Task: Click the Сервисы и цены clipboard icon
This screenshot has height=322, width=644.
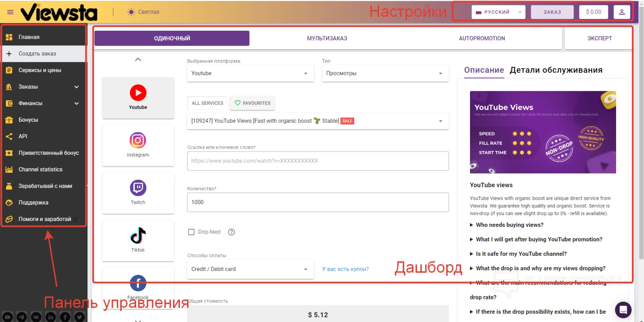Action: (x=9, y=70)
